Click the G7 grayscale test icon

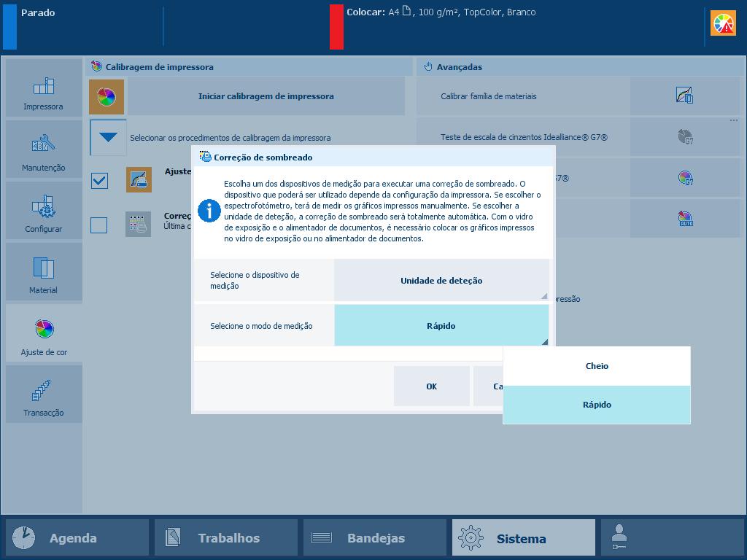point(684,136)
